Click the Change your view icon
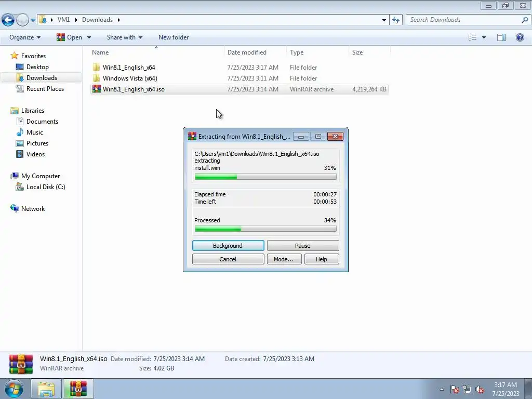 click(473, 37)
